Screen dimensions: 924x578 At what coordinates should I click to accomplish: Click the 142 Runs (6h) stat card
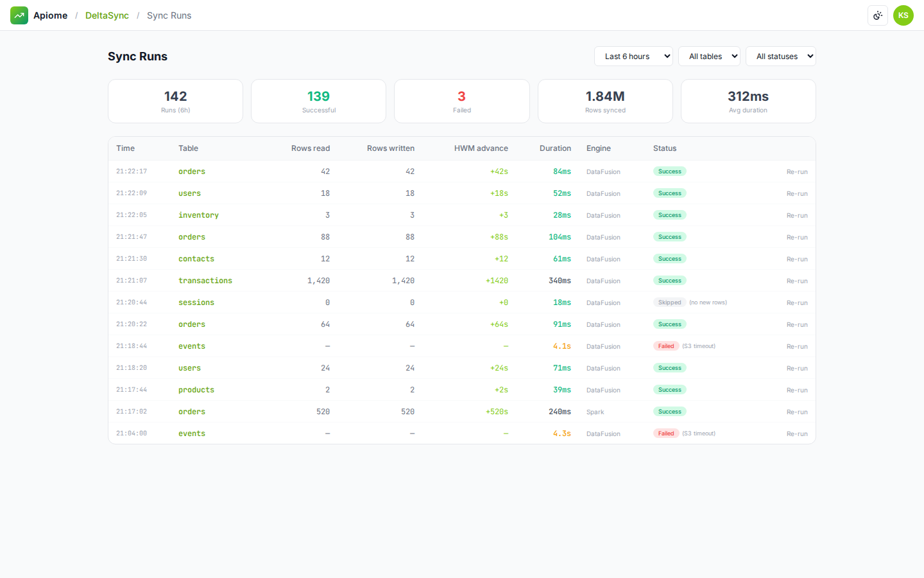(x=175, y=101)
